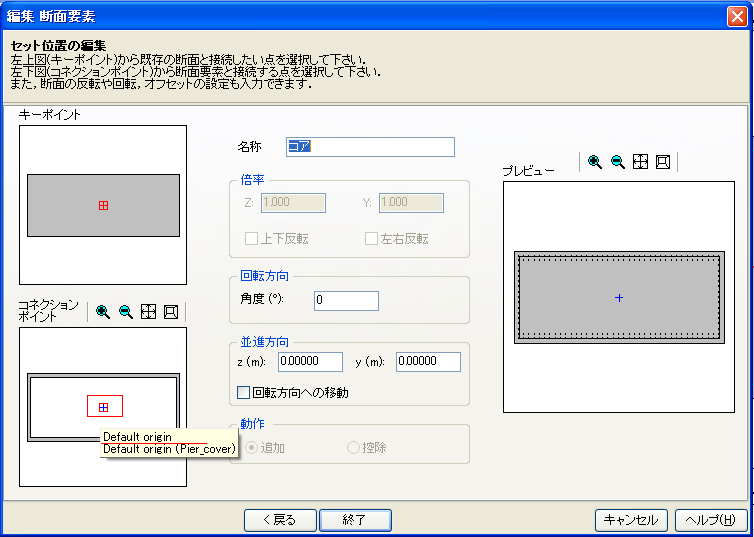Click the z (m) offset field
This screenshot has height=537, width=754.
pyautogui.click(x=310, y=362)
